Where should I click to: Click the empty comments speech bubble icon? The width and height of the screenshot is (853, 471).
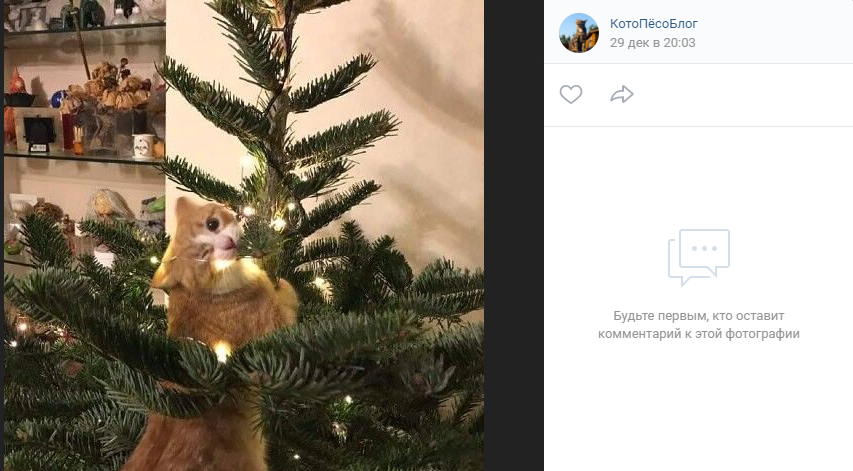[x=699, y=257]
